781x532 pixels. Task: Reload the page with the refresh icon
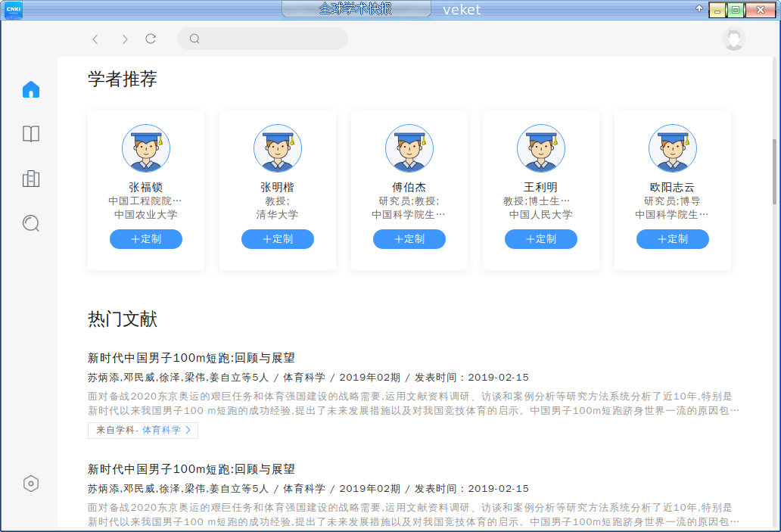(x=151, y=39)
